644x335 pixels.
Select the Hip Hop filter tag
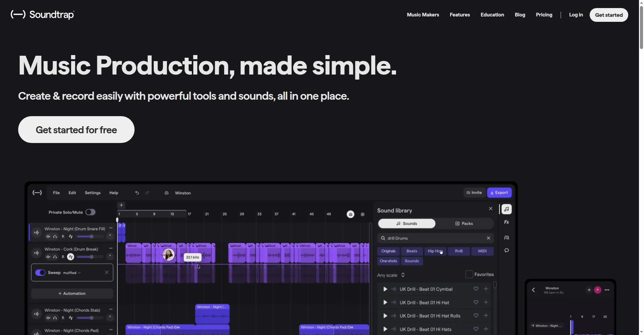click(435, 251)
